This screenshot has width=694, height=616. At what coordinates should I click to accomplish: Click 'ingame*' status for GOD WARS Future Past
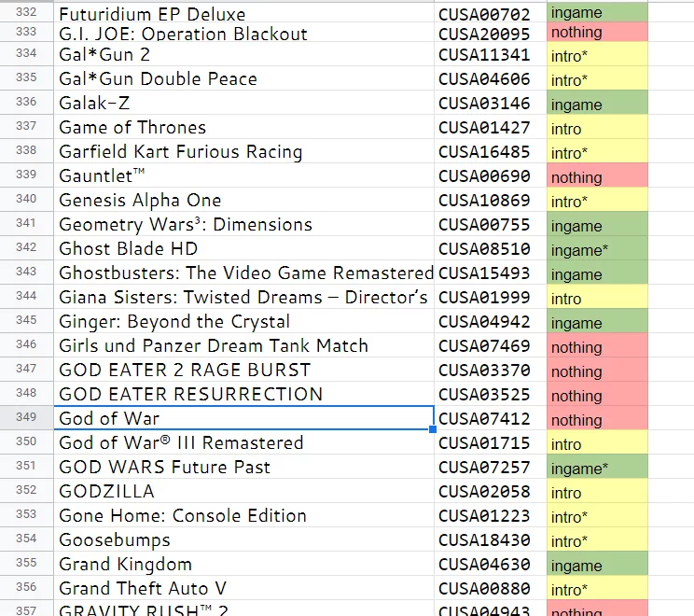[x=597, y=467]
